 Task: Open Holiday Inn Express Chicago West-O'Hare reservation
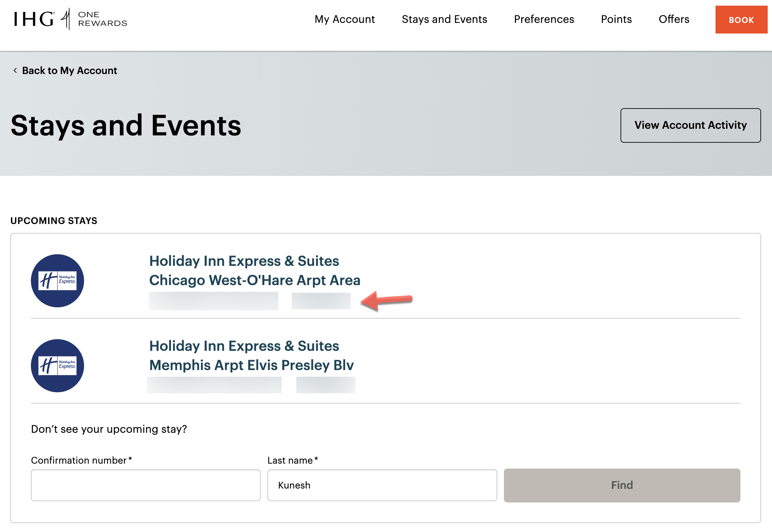click(x=255, y=270)
